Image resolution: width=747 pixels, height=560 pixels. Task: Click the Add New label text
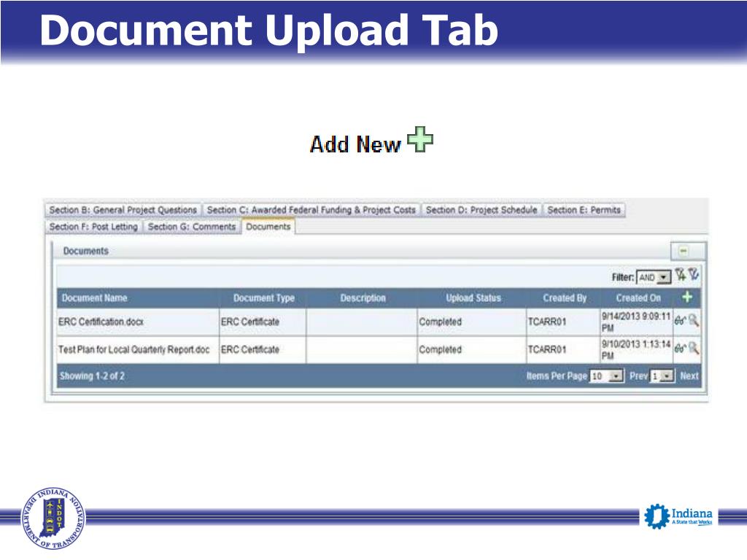pyautogui.click(x=355, y=144)
